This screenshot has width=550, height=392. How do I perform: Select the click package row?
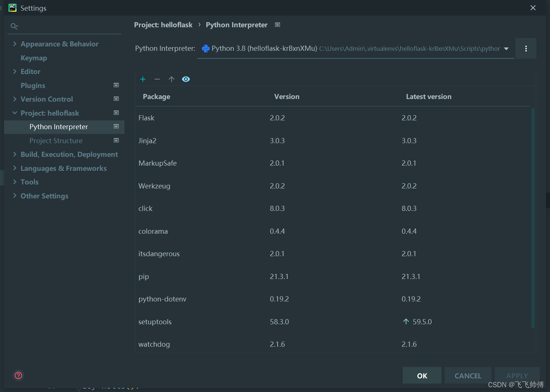[x=333, y=208]
